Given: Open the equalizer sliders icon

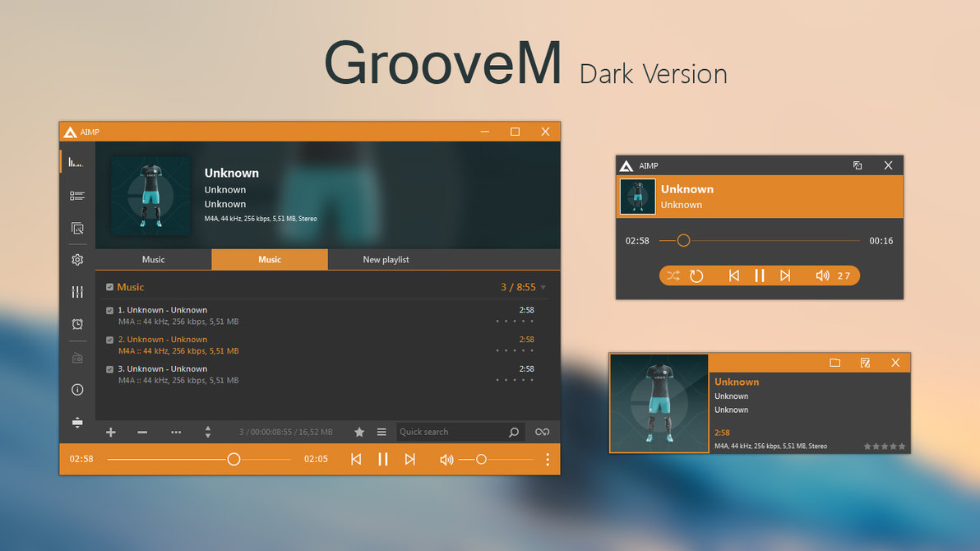Looking at the screenshot, I should (x=77, y=292).
